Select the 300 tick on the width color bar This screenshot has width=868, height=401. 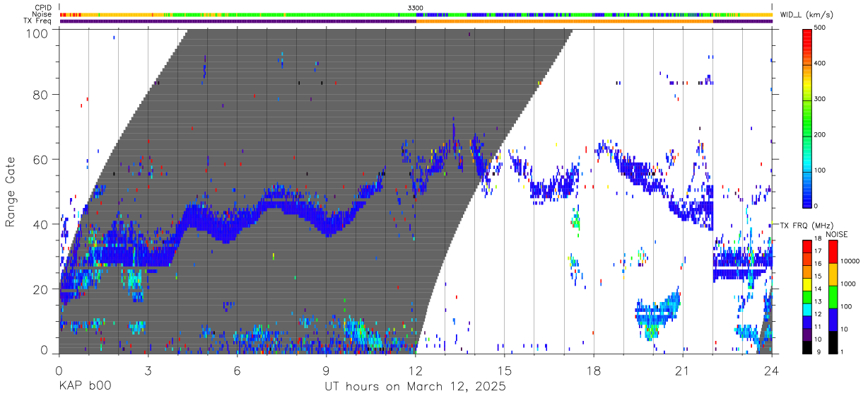821,99
